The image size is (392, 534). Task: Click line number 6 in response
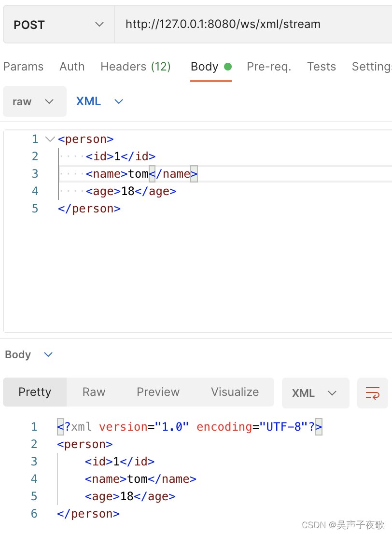click(x=34, y=514)
